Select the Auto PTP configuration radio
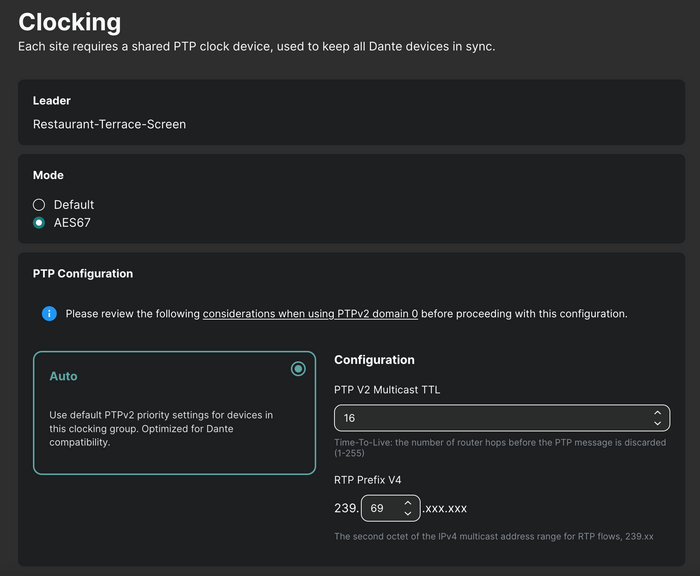 click(298, 369)
